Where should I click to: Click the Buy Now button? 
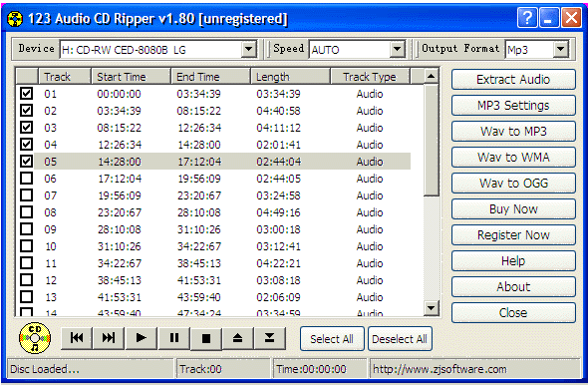tap(513, 209)
